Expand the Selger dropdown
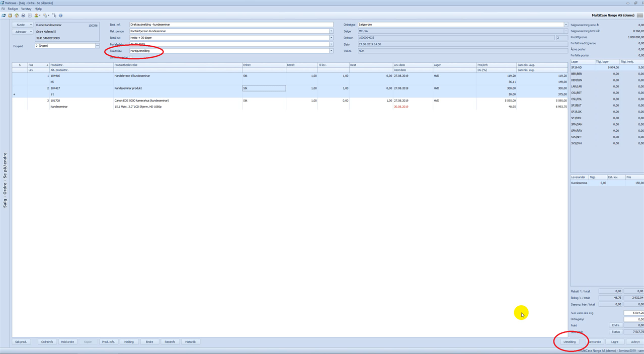Image resolution: width=644 pixels, height=354 pixels. (566, 31)
